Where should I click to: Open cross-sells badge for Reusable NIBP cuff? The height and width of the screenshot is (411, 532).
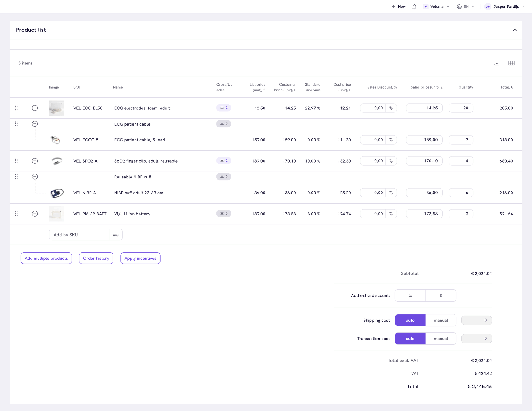224,177
